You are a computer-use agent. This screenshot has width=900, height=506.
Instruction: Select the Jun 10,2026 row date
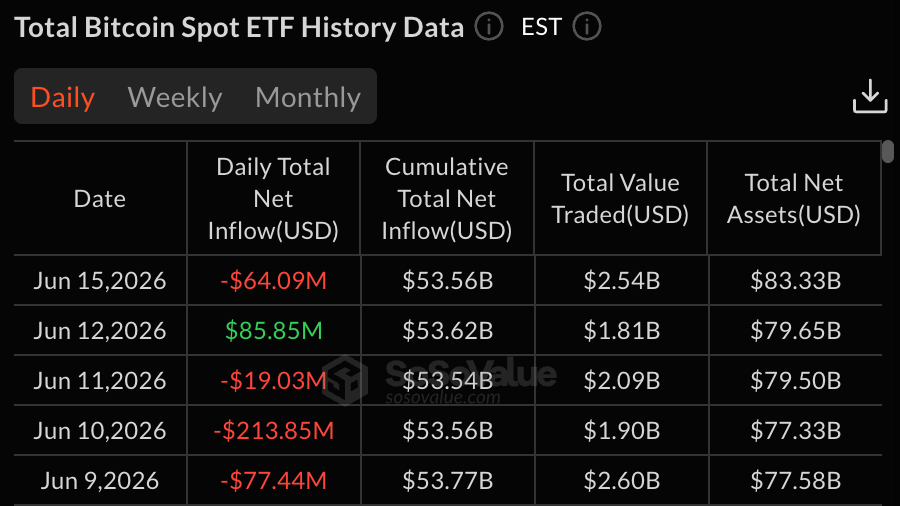coord(100,430)
